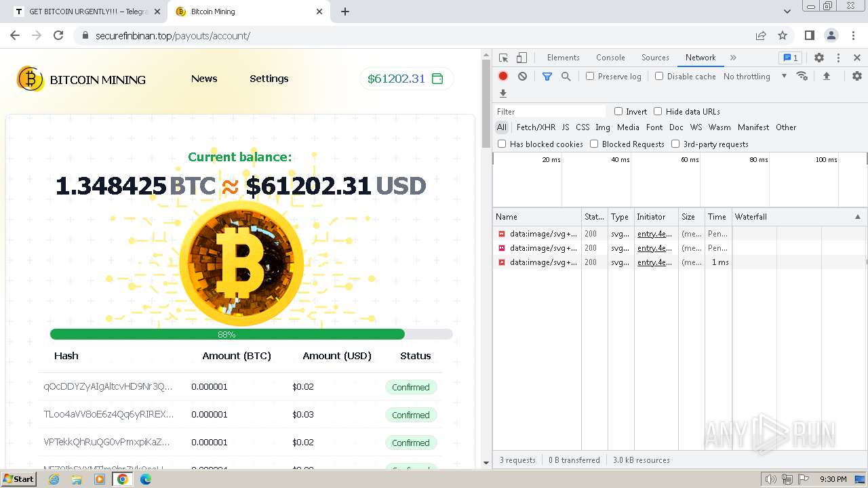Viewport: 868px width, 488px height.
Task: Clear the network log
Action: 522,77
